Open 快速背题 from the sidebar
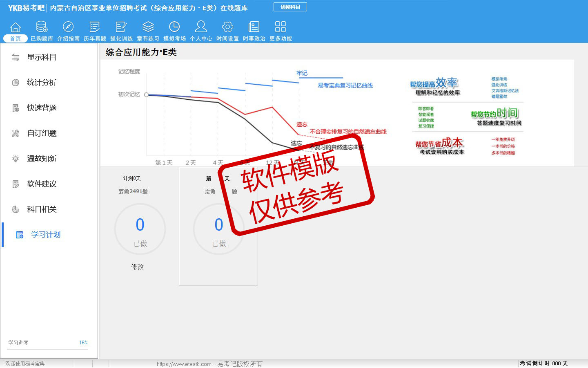Image resolution: width=588 pixels, height=368 pixels. 41,108
